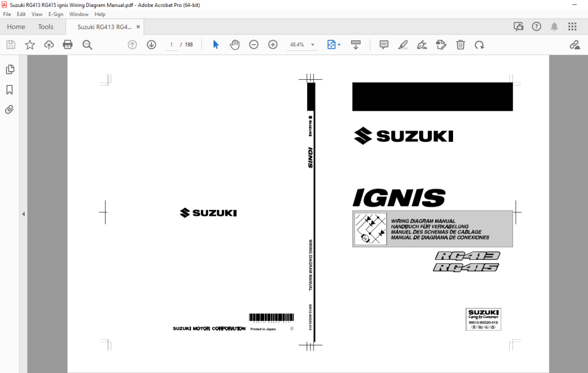This screenshot has height=373, width=588.
Task: Open the Edit PDF stamp tool
Action: [x=441, y=45]
